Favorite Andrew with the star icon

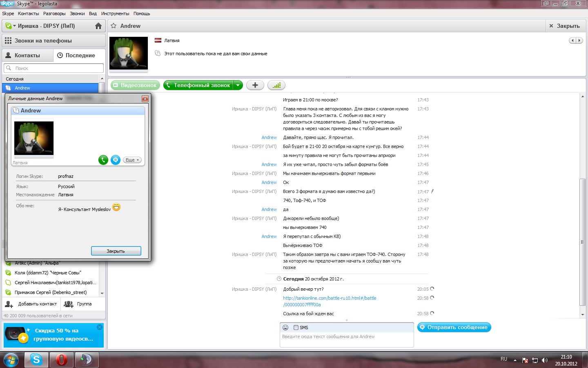[x=114, y=26]
